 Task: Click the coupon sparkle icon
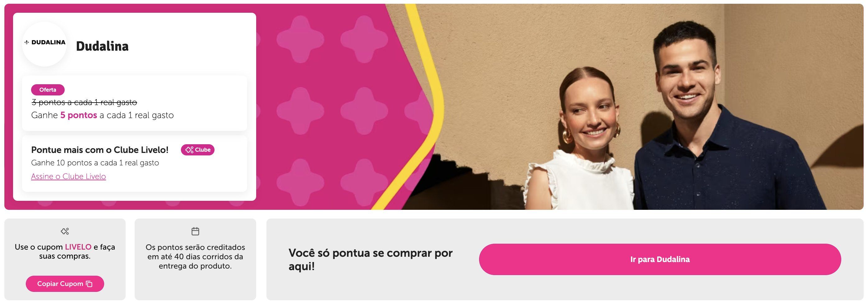(x=65, y=231)
